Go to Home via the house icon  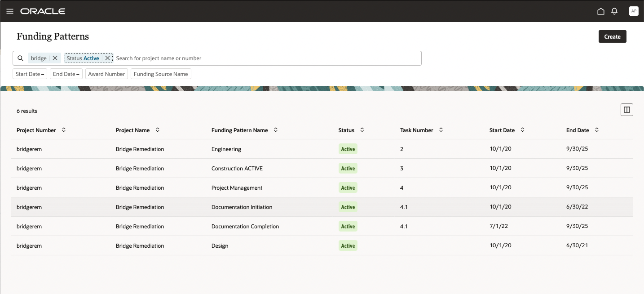pos(601,11)
